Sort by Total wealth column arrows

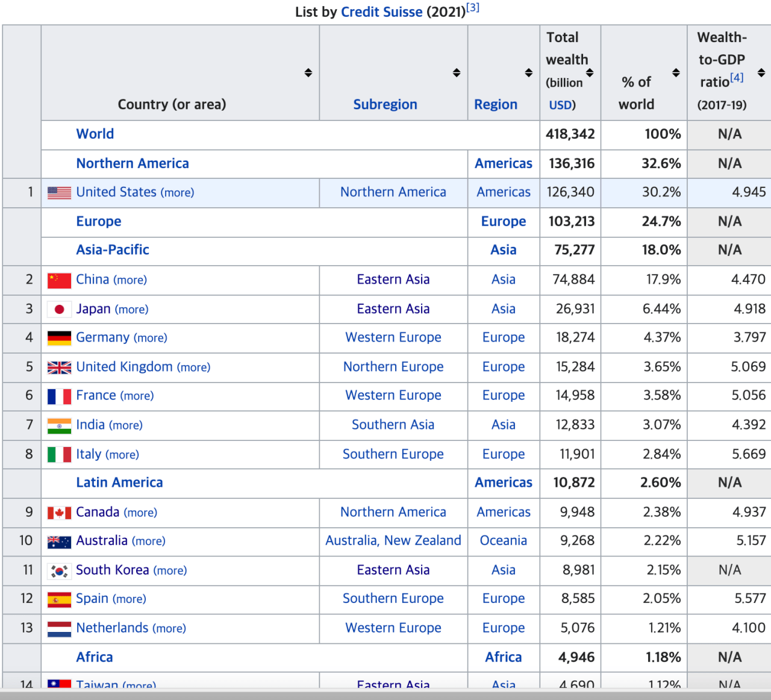click(590, 73)
